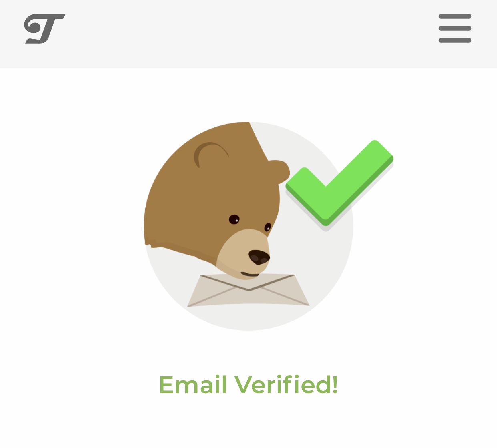Screen dimensions: 497x448
Task: Click the empty gray header bar center
Action: tap(248, 34)
